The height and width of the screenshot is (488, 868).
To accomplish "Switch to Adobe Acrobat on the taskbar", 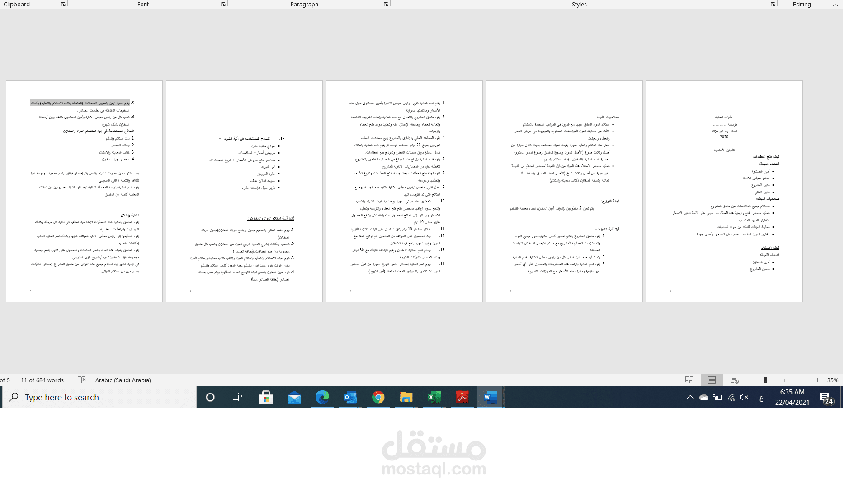I will coord(462,397).
